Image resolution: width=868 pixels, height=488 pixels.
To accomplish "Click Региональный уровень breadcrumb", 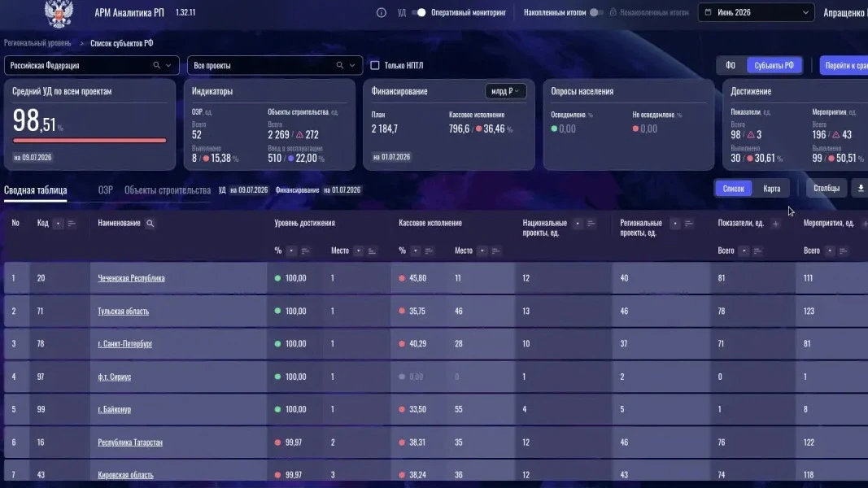I will pyautogui.click(x=37, y=43).
